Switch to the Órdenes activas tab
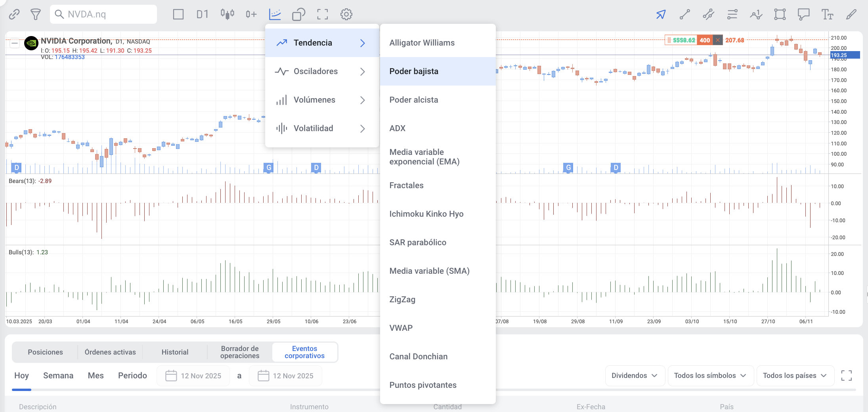Viewport: 868px width, 412px height. (110, 352)
